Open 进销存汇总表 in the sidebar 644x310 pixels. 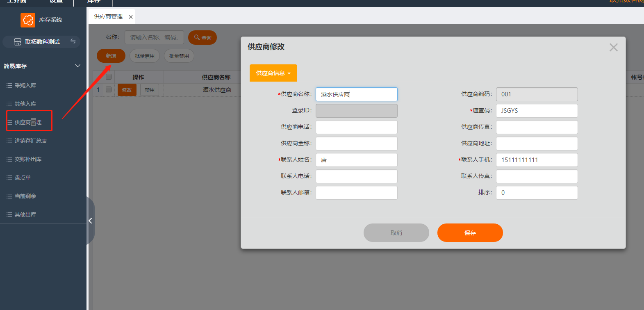[x=31, y=141]
